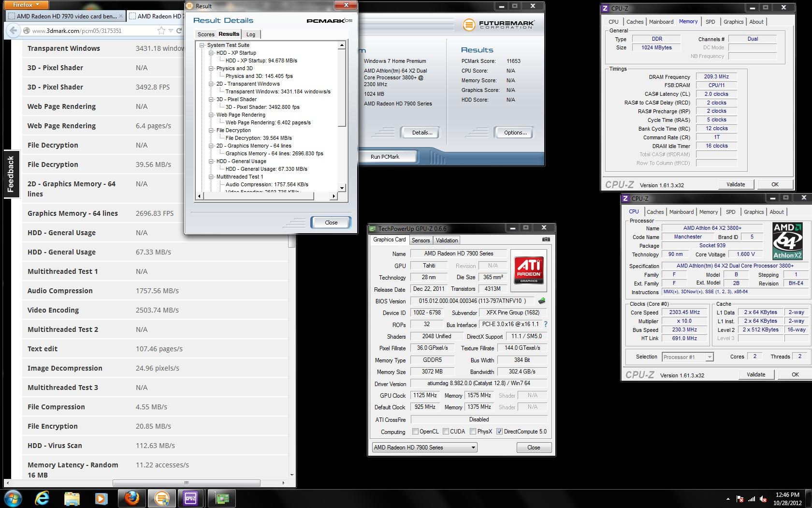Switch to PCMark in taskbar
The width and height of the screenshot is (812, 508).
161,498
